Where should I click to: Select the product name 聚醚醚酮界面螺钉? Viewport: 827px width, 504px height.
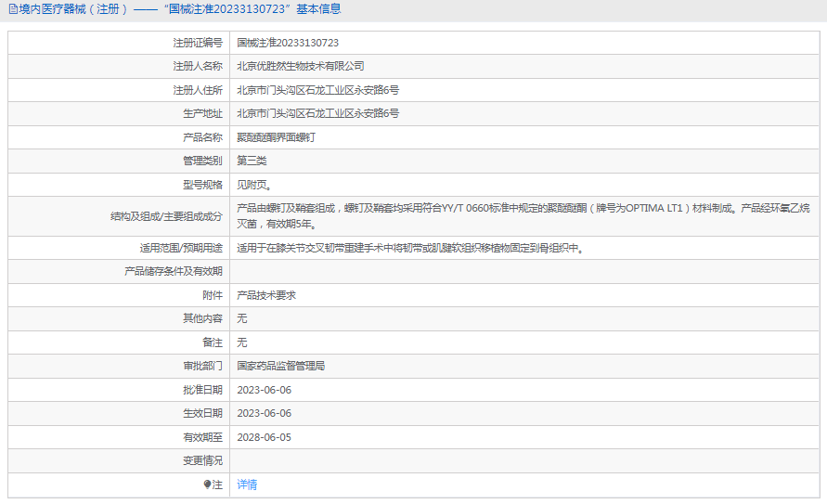point(277,137)
